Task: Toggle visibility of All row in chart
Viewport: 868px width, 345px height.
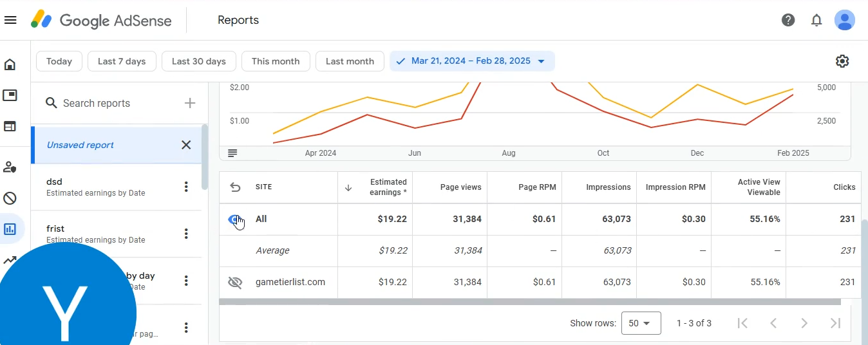Action: click(x=235, y=219)
